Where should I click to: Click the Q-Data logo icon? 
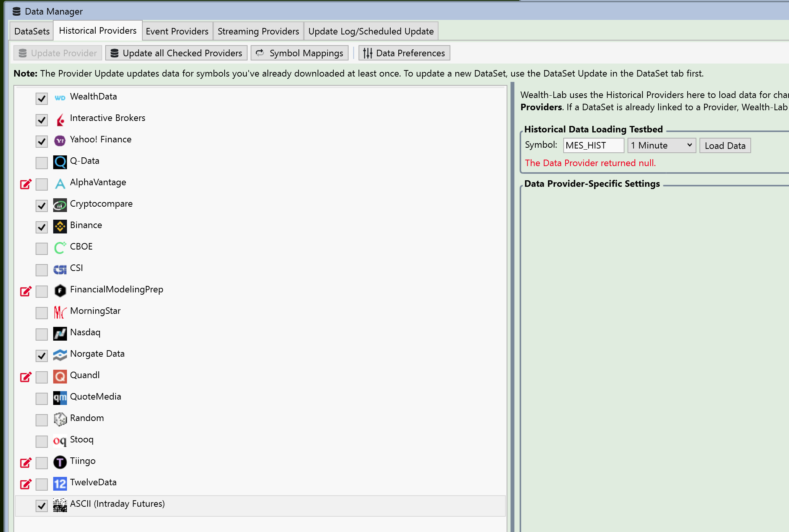60,162
